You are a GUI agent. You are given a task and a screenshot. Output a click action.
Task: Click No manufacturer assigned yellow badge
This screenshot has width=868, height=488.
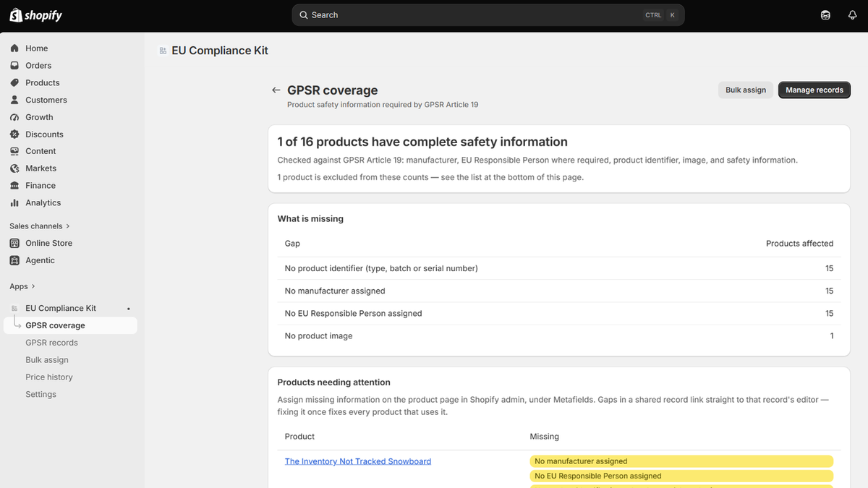(681, 461)
